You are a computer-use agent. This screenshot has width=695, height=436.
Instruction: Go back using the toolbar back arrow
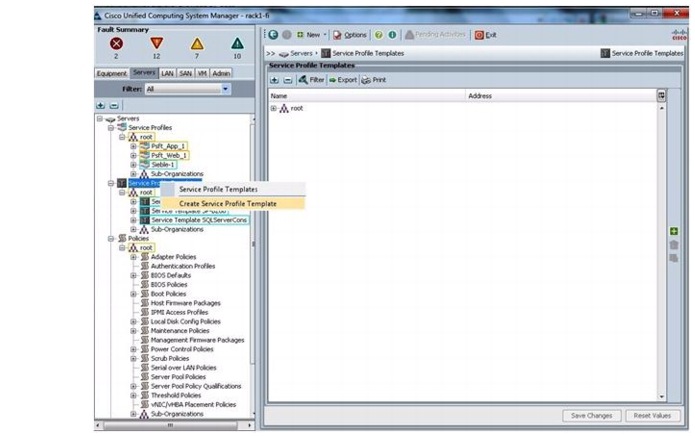[x=273, y=35]
